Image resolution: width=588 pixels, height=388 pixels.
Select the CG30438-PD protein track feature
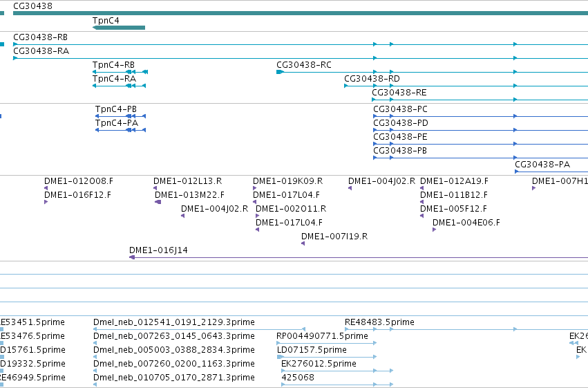(x=480, y=130)
